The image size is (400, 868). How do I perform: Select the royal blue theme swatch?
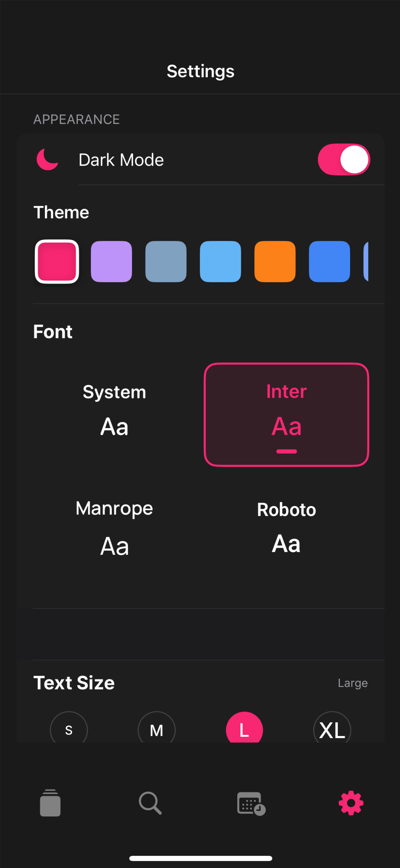pyautogui.click(x=330, y=261)
